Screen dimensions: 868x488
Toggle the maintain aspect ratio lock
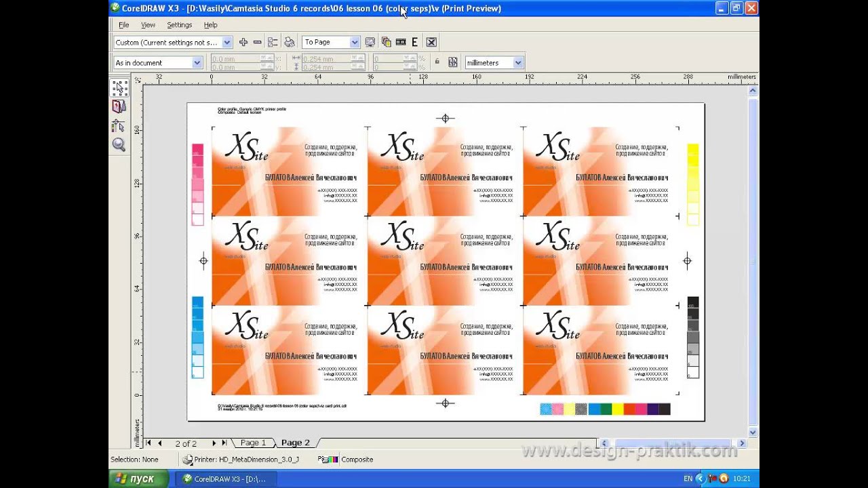click(437, 62)
